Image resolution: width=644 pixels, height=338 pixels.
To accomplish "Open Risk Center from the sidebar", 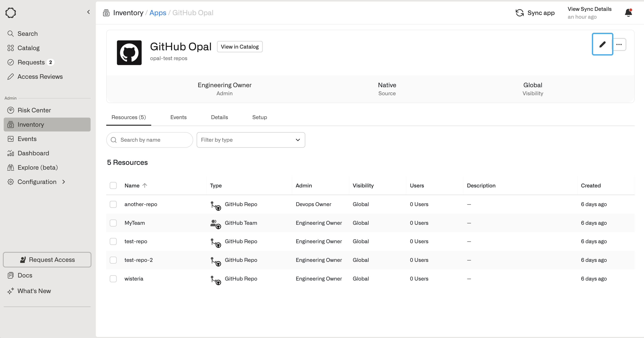I will [x=34, y=110].
